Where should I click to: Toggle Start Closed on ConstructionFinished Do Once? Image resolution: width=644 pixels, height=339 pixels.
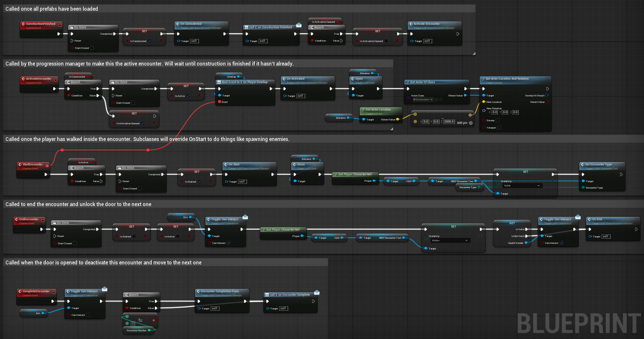click(x=92, y=48)
